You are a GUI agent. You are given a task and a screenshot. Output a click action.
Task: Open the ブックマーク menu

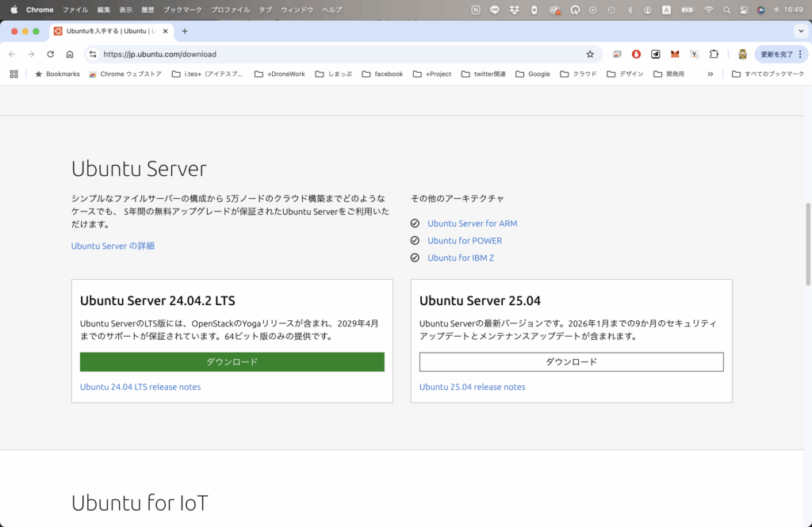click(x=183, y=10)
